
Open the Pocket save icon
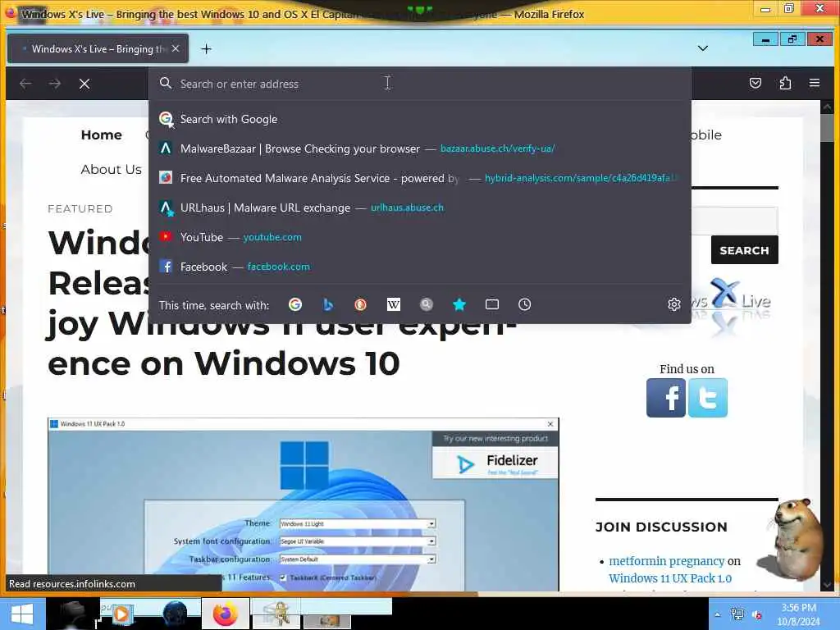tap(756, 83)
